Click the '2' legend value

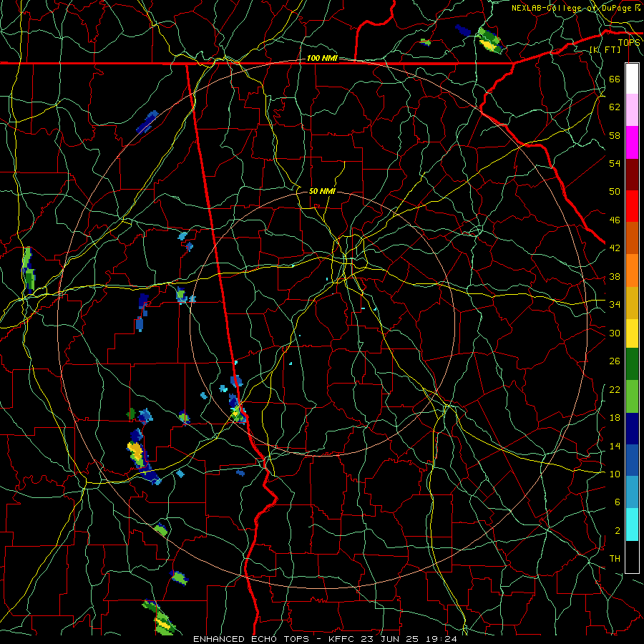point(618,531)
